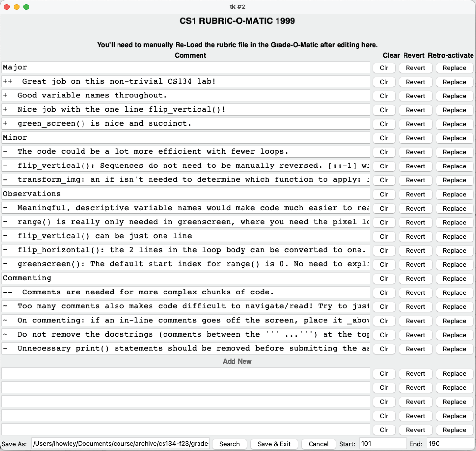Clear the "green_screen() is nice and succinct" comment
Image resolution: width=476 pixels, height=451 pixels.
[x=384, y=124]
